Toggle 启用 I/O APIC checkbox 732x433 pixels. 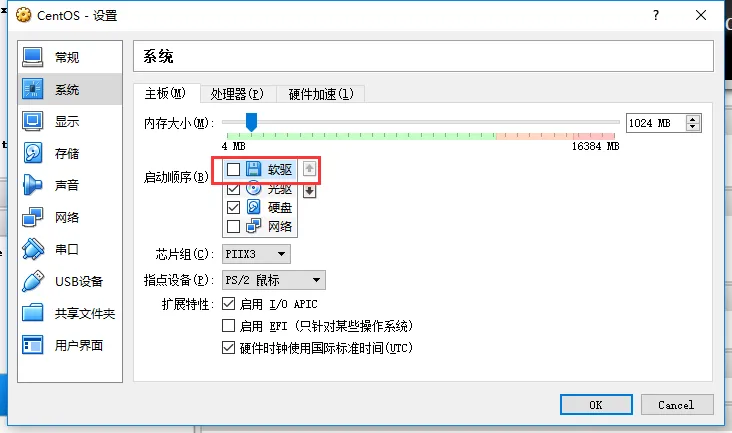[x=228, y=304]
